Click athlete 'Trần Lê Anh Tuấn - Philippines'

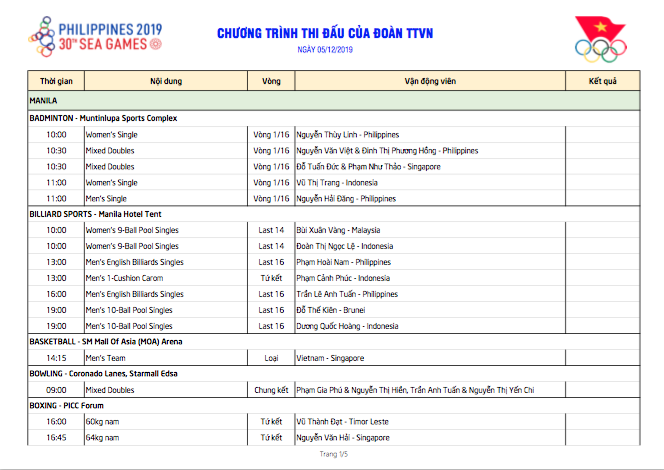tap(347, 294)
